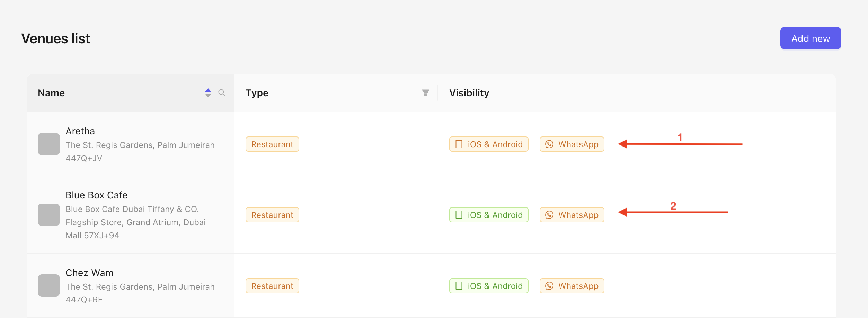Click Aretha's WhatsApp visibility tag
Image resolution: width=868 pixels, height=318 pixels.
pos(572,144)
